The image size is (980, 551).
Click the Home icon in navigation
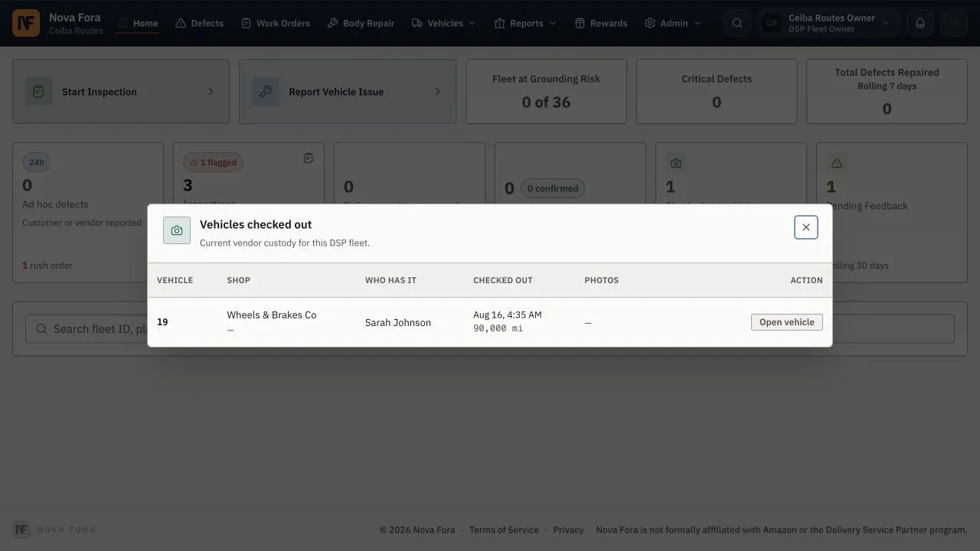122,23
